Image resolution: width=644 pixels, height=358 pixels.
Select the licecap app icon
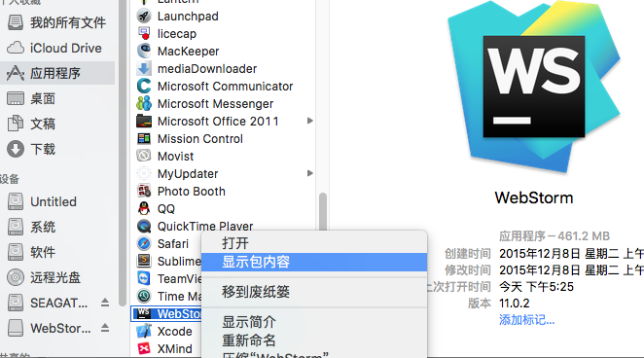coord(144,34)
